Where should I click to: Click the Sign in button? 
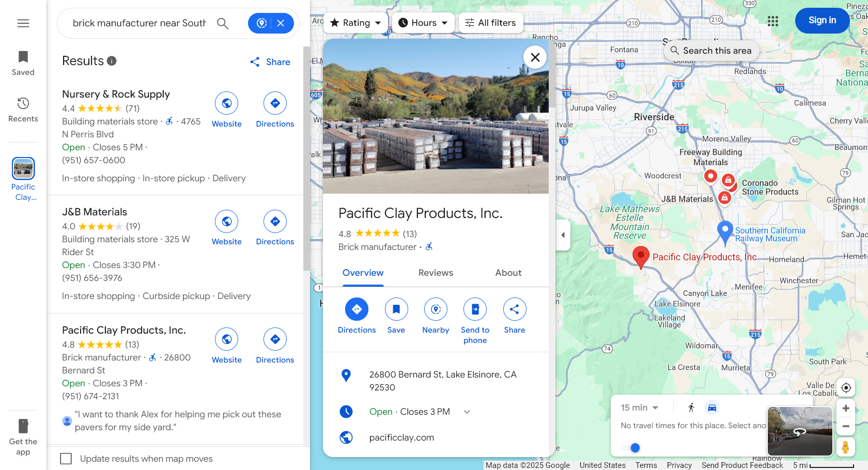(x=822, y=21)
